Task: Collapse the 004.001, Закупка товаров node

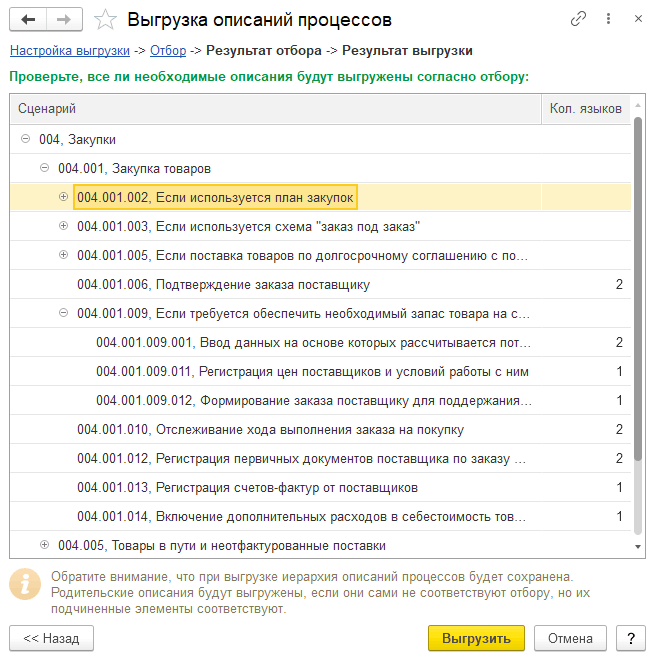Action: point(44,168)
